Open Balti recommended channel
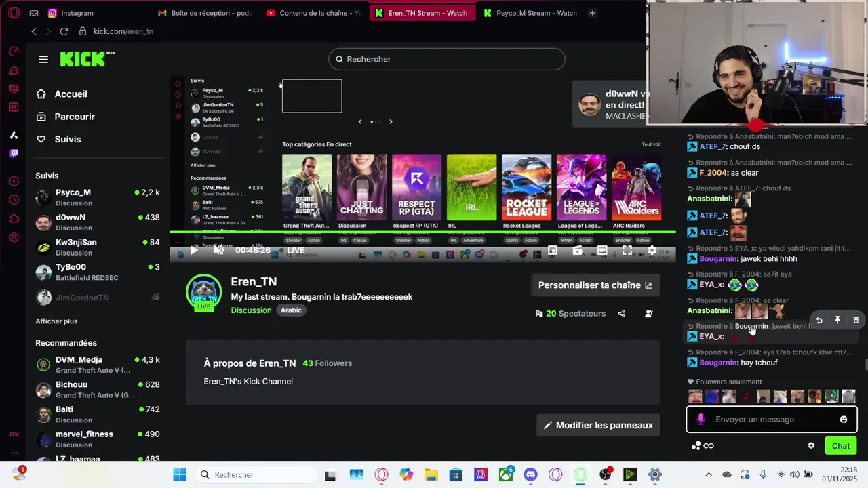This screenshot has height=488, width=868. tap(98, 414)
